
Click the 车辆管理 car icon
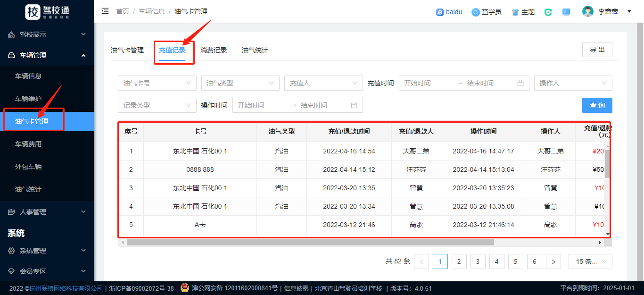pos(11,55)
